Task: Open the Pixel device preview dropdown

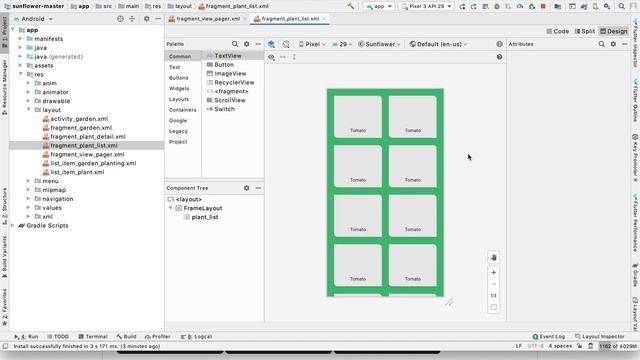Action: coord(312,44)
